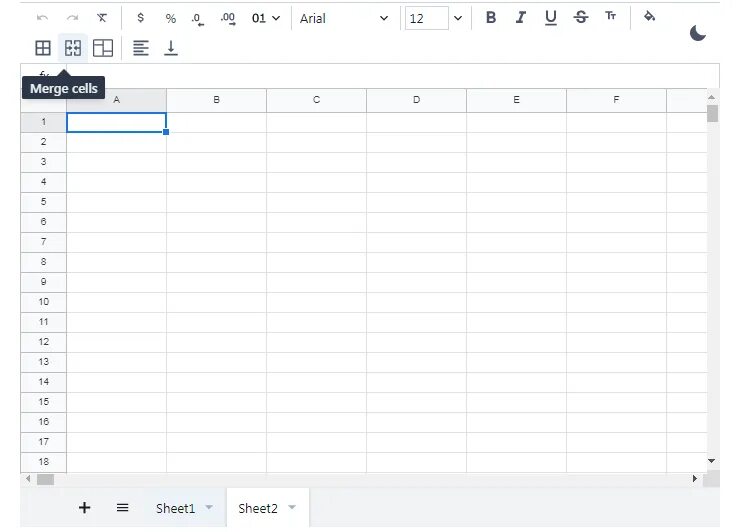Select row 10 header
This screenshot has width=736, height=532.
click(44, 302)
